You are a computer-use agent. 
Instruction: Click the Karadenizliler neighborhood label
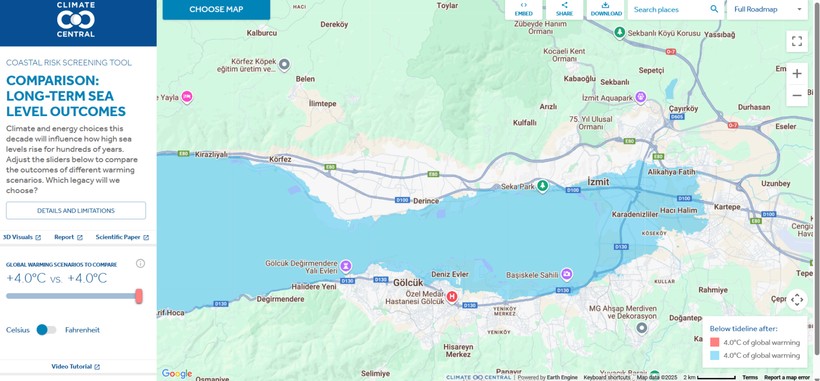(x=635, y=214)
